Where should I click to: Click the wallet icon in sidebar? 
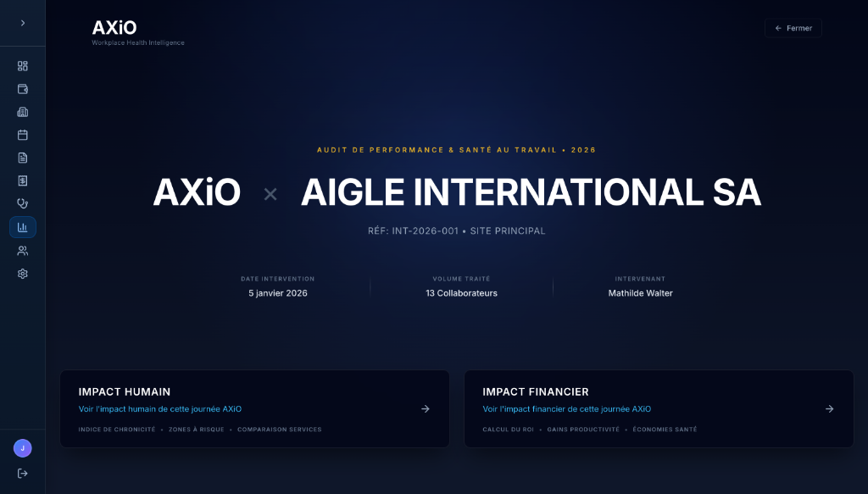point(23,89)
